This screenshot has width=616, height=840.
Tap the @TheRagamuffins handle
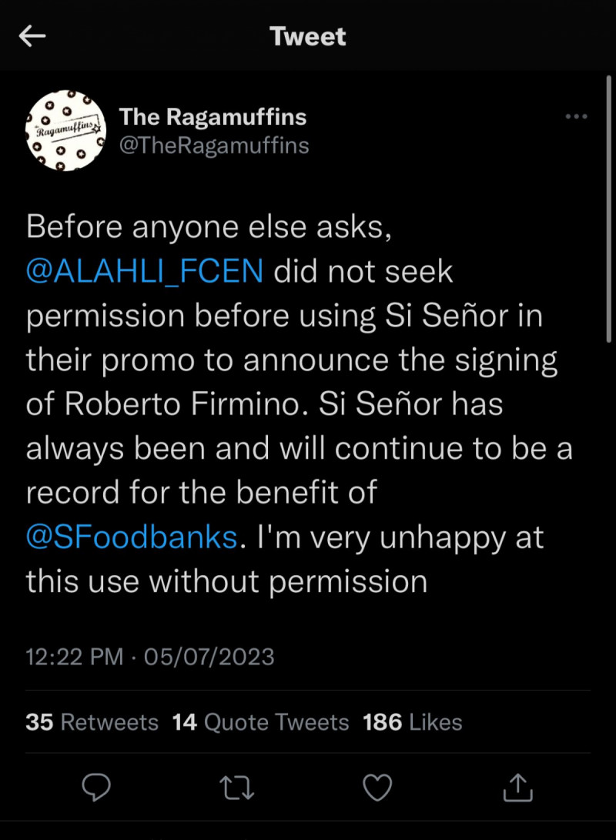(214, 145)
